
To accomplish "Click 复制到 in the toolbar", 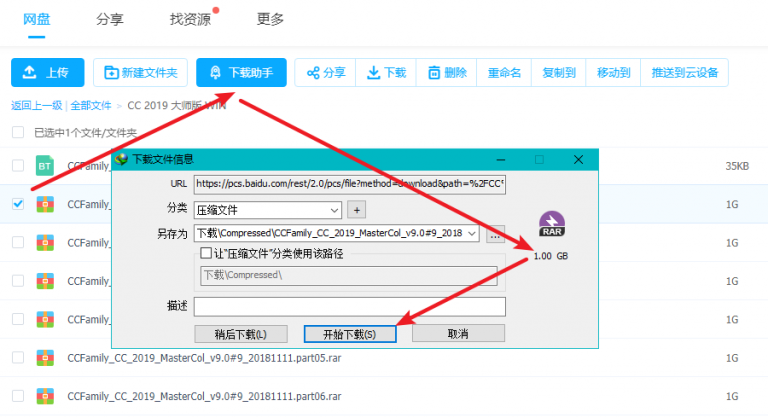I will tap(559, 73).
